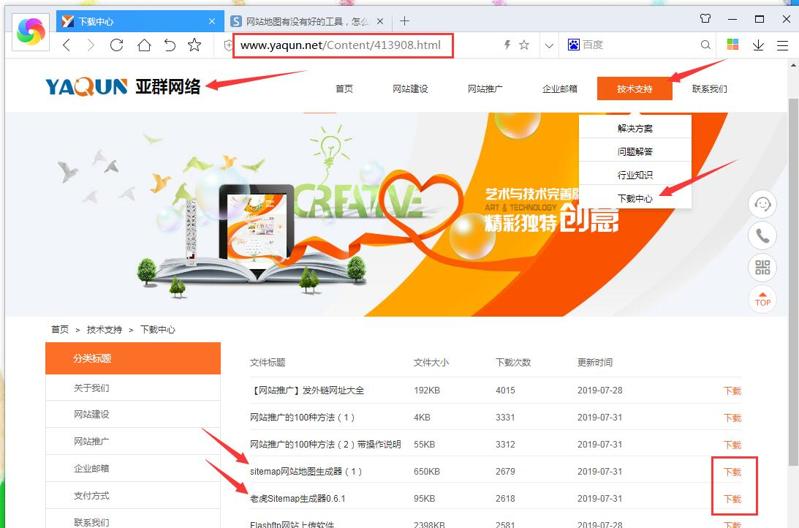Open a new tab with plus button
The width and height of the screenshot is (799, 528).
(x=404, y=21)
